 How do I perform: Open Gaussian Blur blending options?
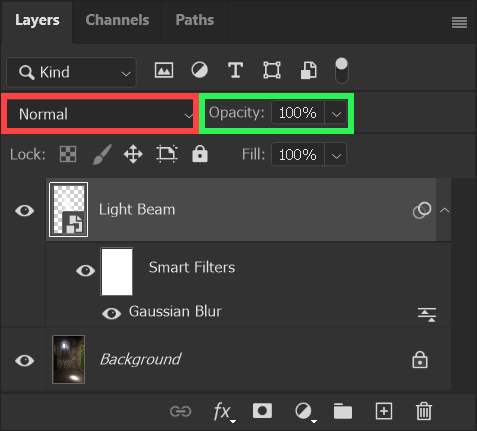tap(427, 315)
